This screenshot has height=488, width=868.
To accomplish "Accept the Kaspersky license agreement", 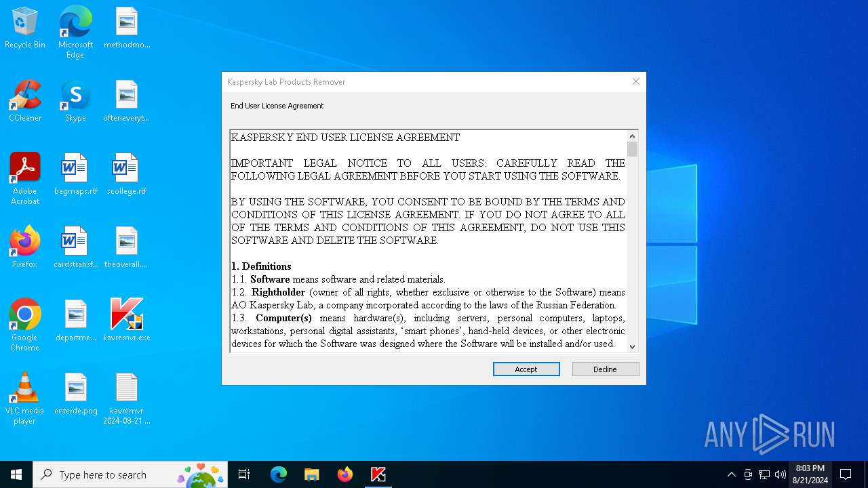I will [x=526, y=369].
